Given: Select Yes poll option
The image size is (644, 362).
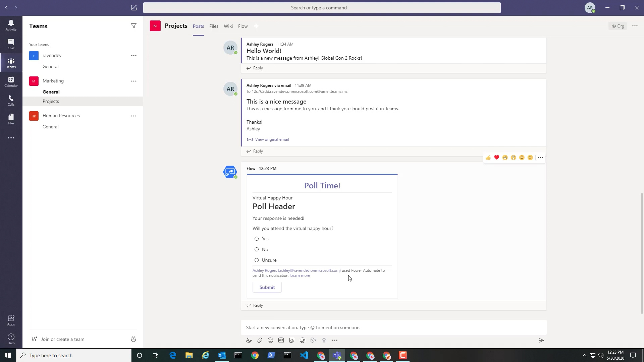Looking at the screenshot, I should pyautogui.click(x=257, y=239).
